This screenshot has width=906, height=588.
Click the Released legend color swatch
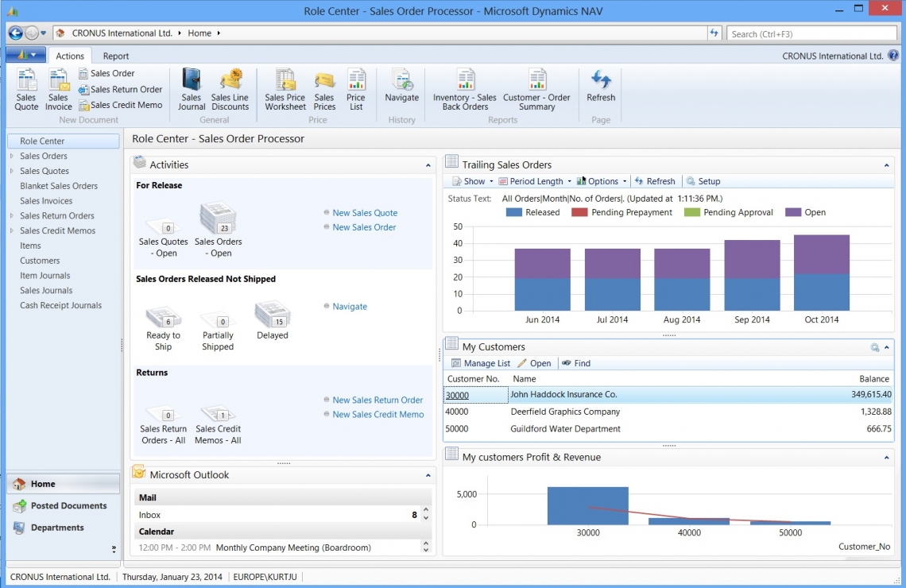(513, 212)
